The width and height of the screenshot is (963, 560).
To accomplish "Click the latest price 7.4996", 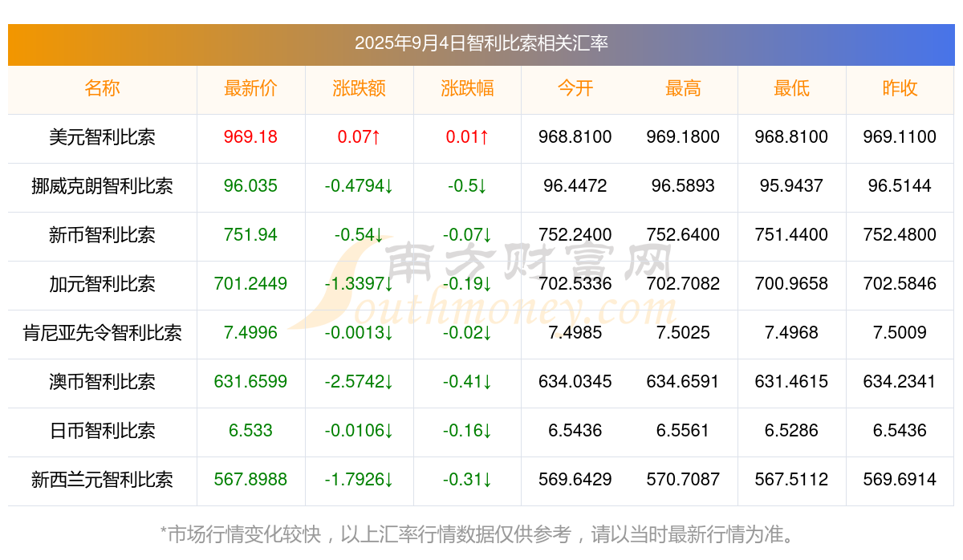I will (x=250, y=333).
